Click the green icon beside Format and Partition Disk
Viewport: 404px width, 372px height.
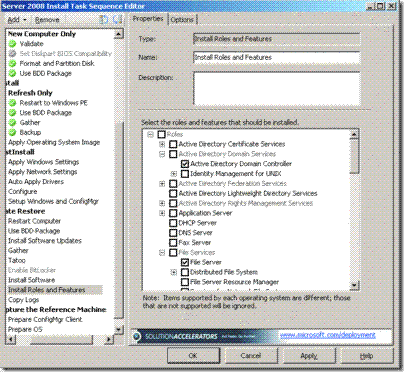(x=12, y=63)
